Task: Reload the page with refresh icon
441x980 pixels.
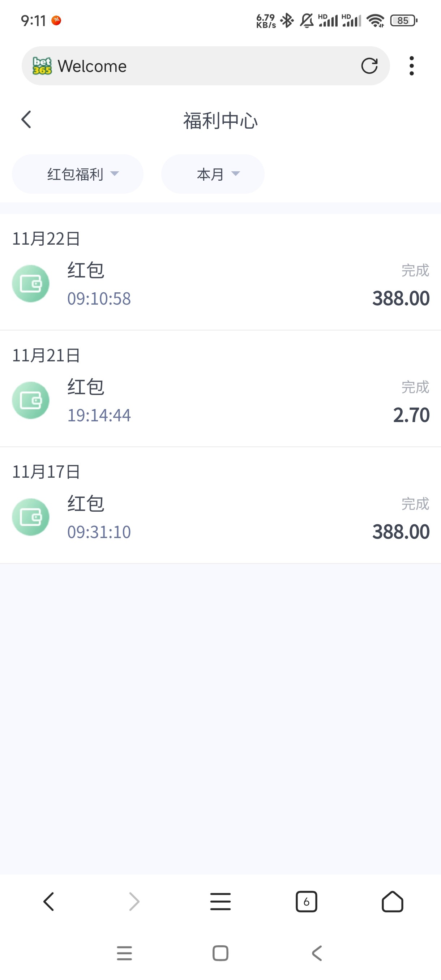Action: (x=369, y=66)
